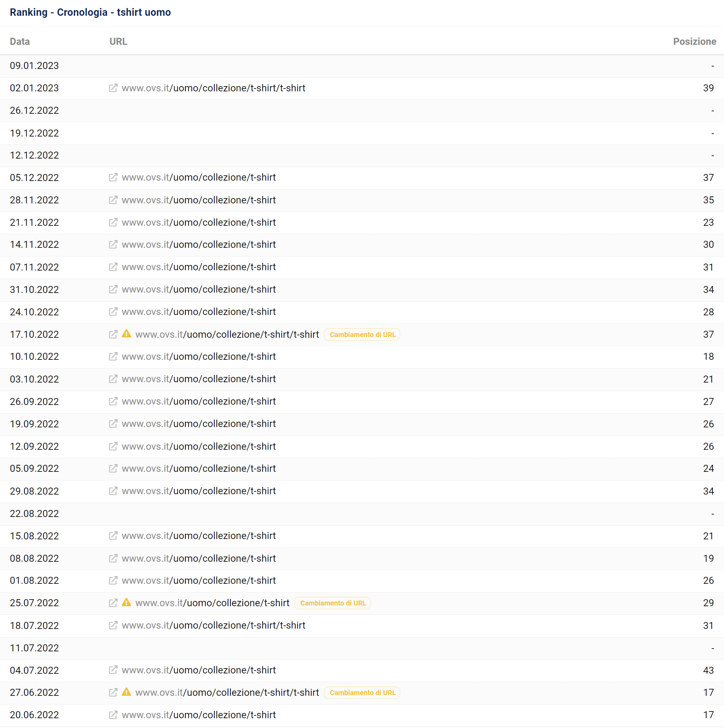Open external link icon for 24.10.2022 row

coord(113,311)
